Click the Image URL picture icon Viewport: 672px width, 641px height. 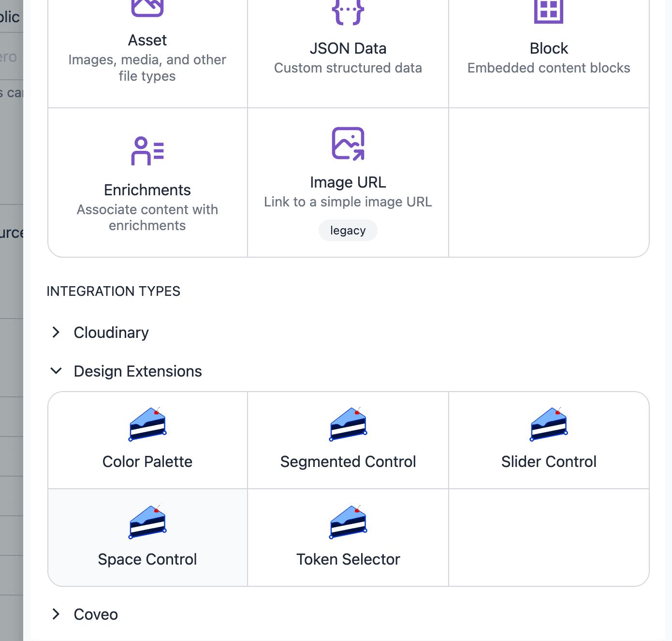[x=348, y=144]
